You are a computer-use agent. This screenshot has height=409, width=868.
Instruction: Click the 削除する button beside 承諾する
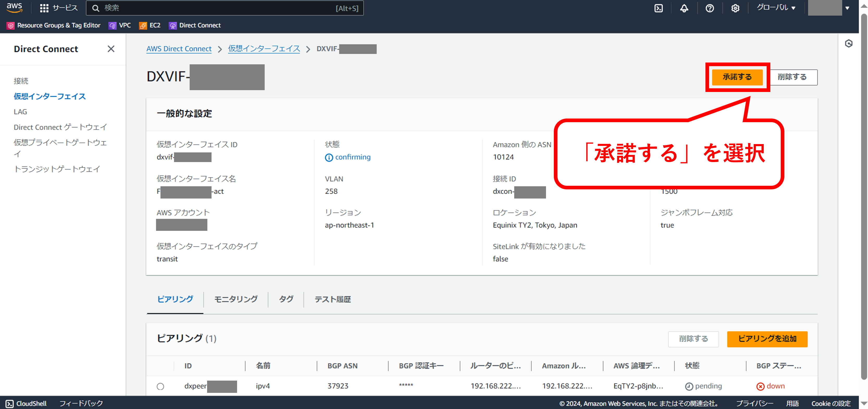pos(792,77)
